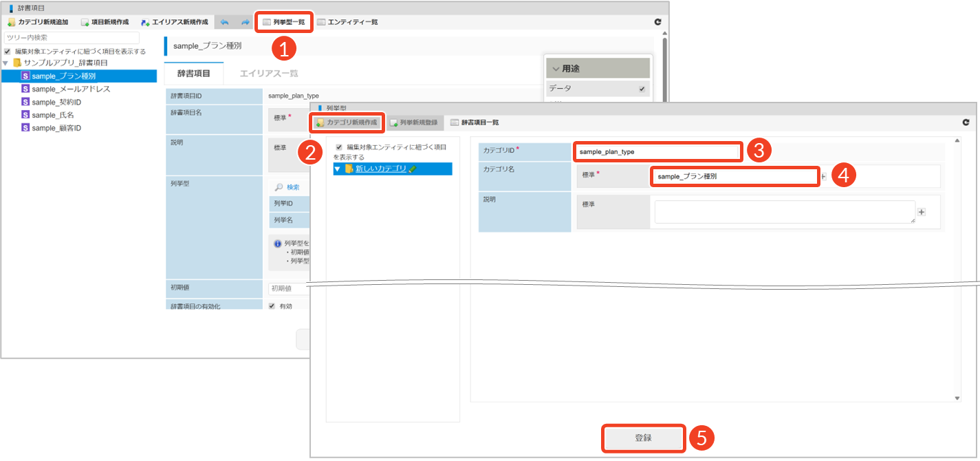Viewport: 980px width, 461px height.
Task: Collapse the 用途 panel header
Action: 556,69
